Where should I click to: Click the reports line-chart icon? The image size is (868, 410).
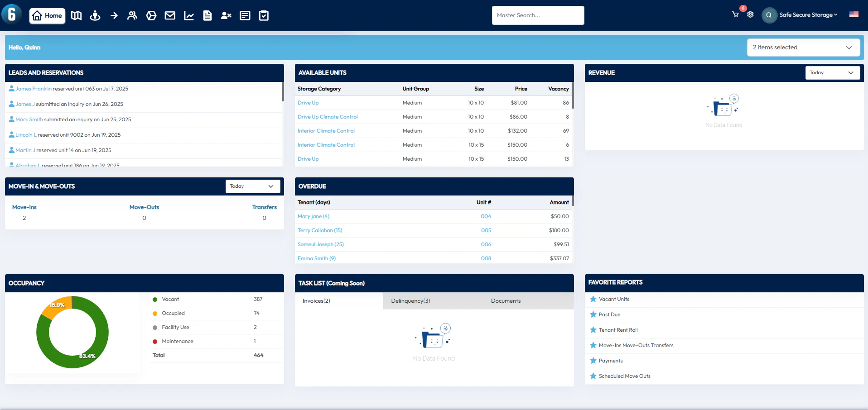(188, 15)
